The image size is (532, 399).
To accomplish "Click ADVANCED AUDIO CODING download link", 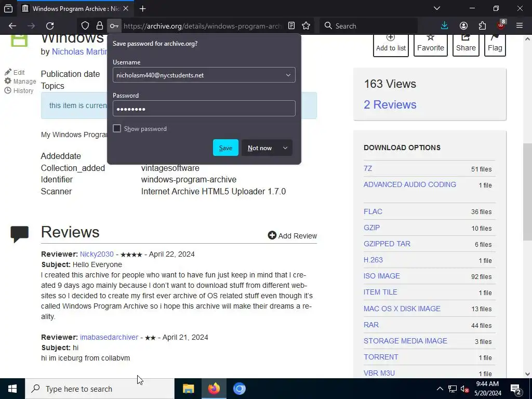I will (410, 184).
